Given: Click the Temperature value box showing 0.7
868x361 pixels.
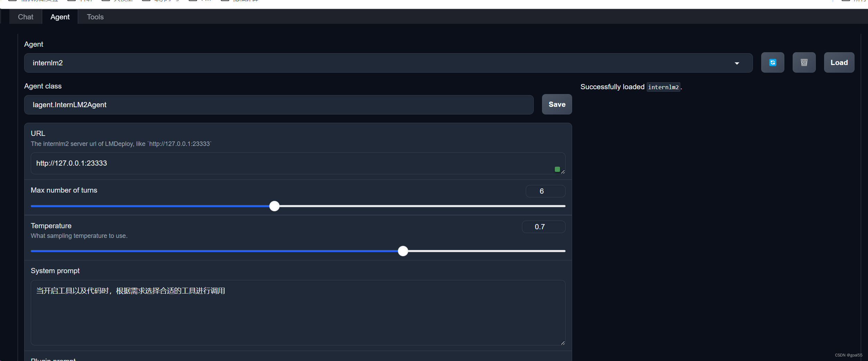Looking at the screenshot, I should tap(543, 227).
